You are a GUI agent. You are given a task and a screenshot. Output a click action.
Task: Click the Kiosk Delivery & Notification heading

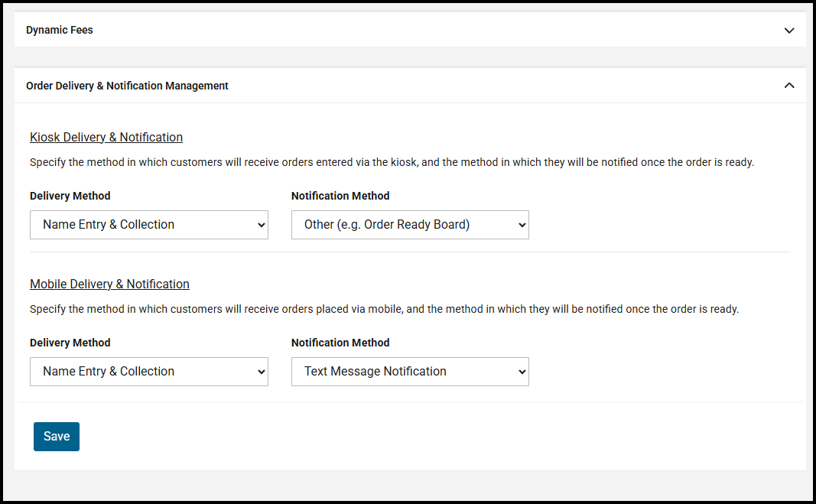click(106, 137)
